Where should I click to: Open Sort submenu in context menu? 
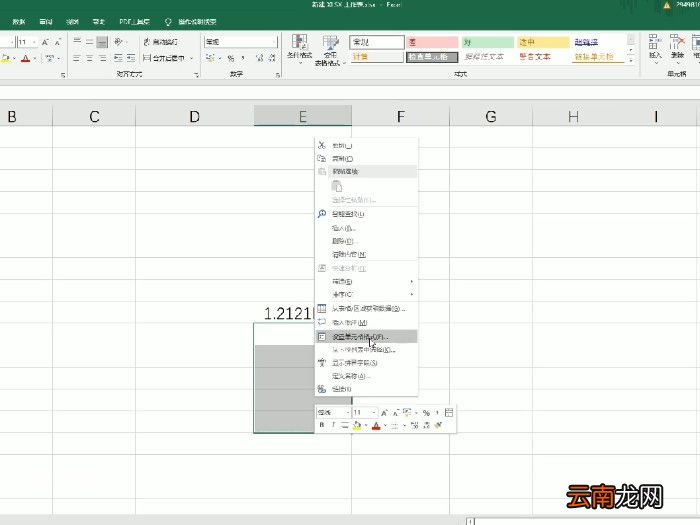[x=366, y=294]
